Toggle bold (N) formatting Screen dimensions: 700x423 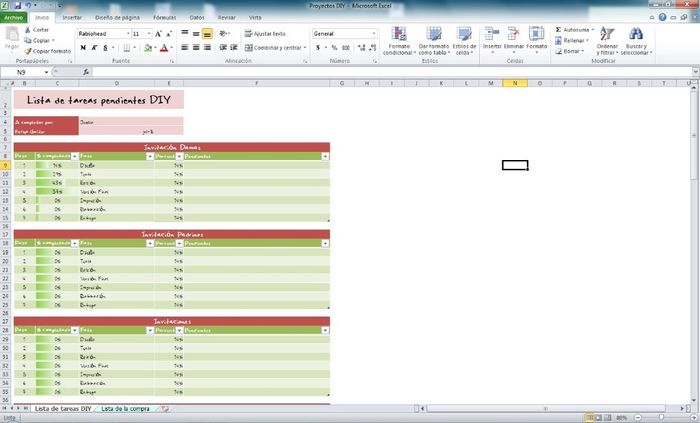(x=82, y=47)
